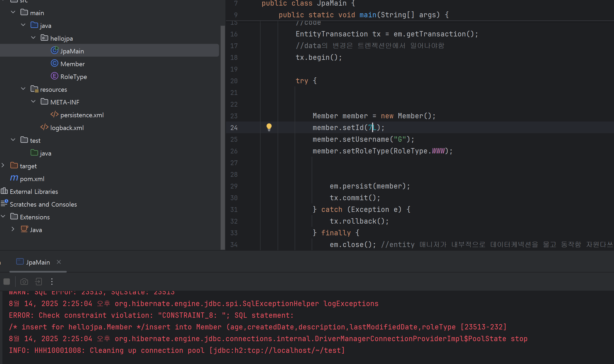Click the Extensions folder icon
The height and width of the screenshot is (364, 614).
click(x=14, y=216)
